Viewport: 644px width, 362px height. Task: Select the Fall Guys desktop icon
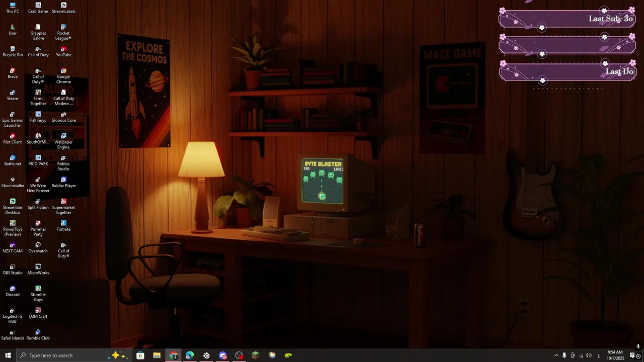coord(38,117)
